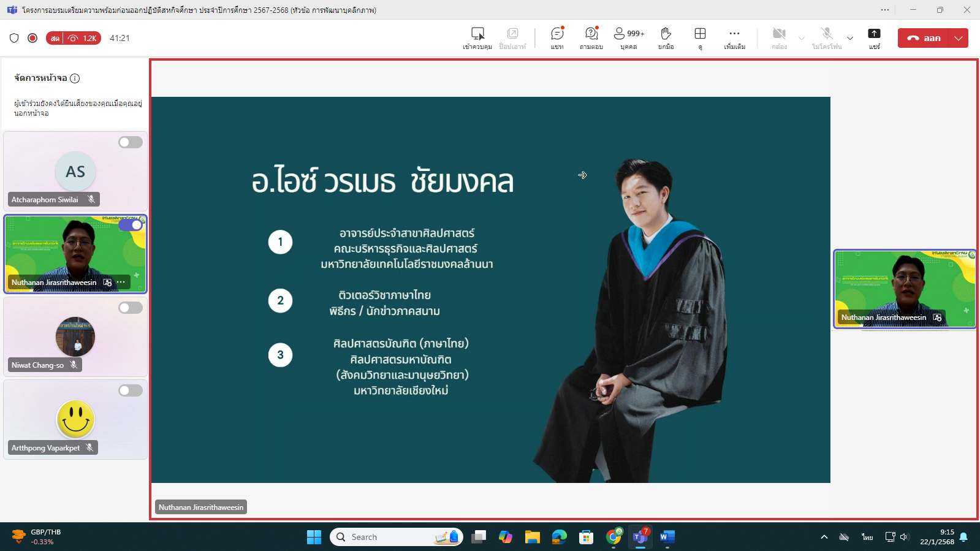Open the Leave (ออก) dropdown arrow
The height and width of the screenshot is (551, 980).
[959, 38]
